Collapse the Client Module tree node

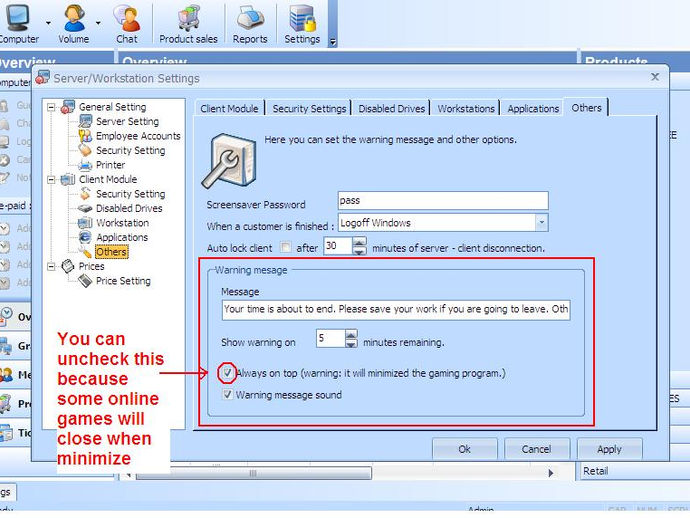[51, 180]
